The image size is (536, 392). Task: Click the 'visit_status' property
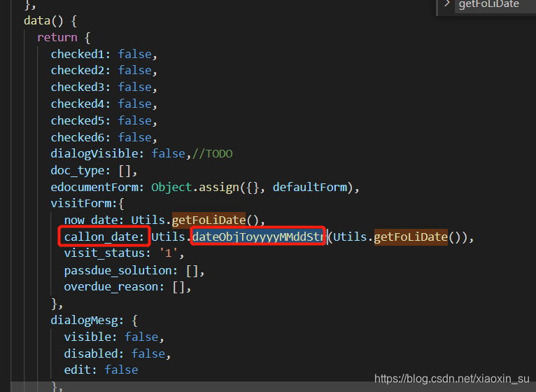(x=104, y=253)
